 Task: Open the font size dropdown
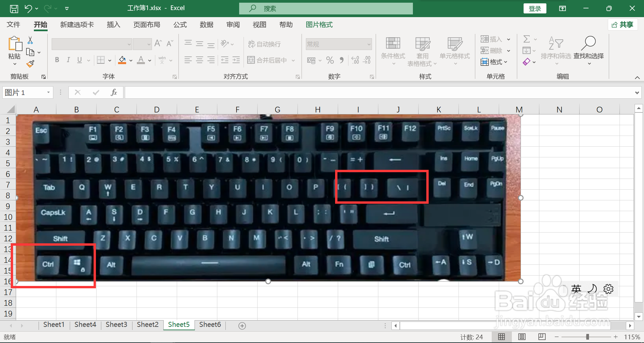pyautogui.click(x=149, y=44)
